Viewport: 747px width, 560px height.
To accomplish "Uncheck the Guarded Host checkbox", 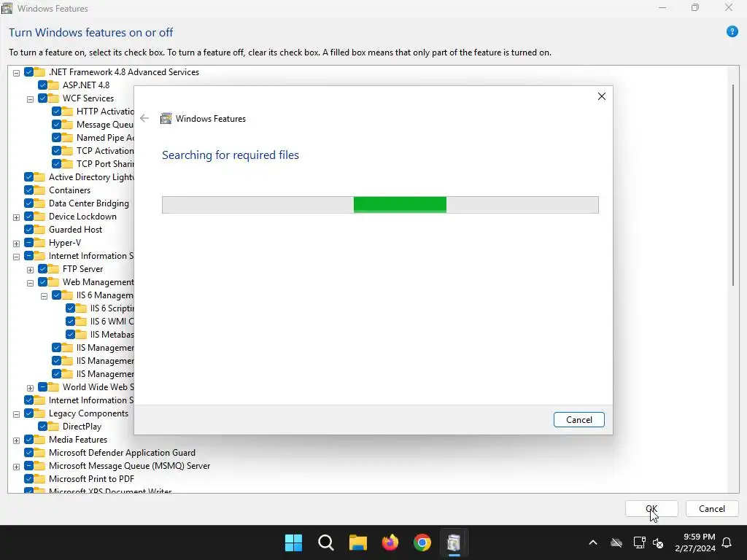I will tap(28, 229).
